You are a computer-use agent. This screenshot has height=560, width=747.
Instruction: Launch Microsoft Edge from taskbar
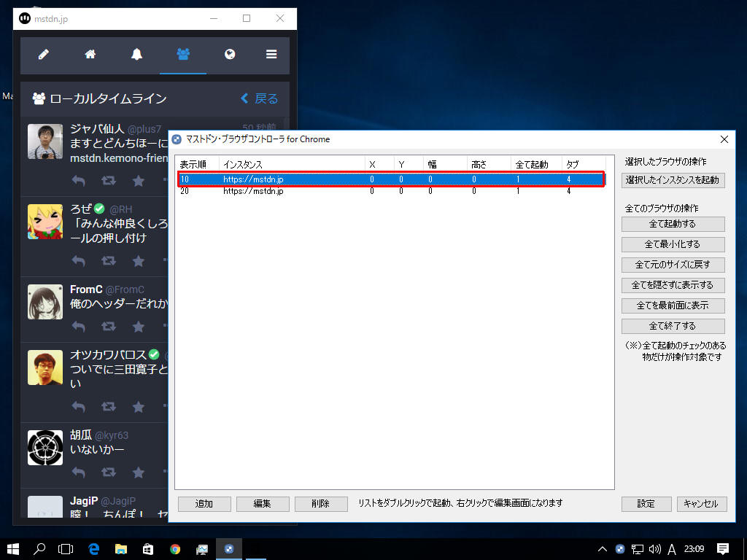[x=94, y=549]
